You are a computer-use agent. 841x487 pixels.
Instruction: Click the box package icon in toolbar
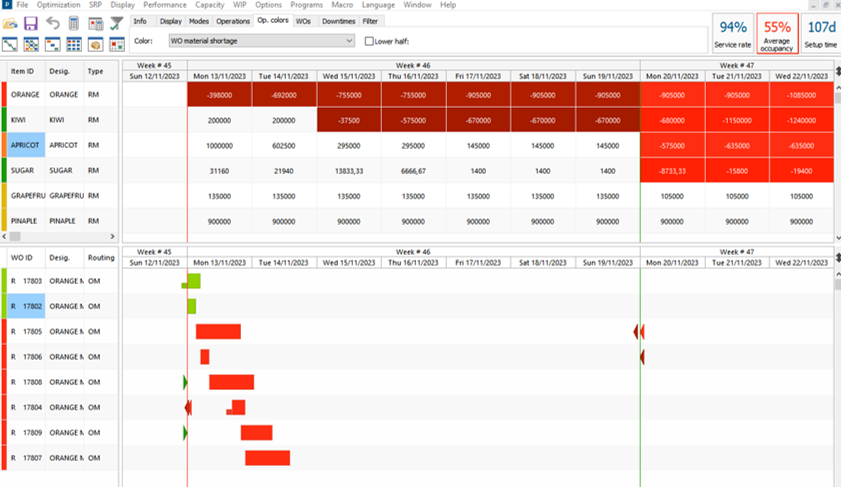(96, 45)
